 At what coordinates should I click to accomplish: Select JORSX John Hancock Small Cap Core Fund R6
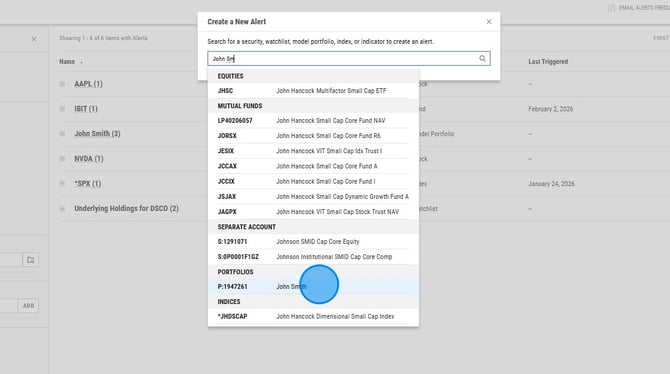(x=313, y=135)
